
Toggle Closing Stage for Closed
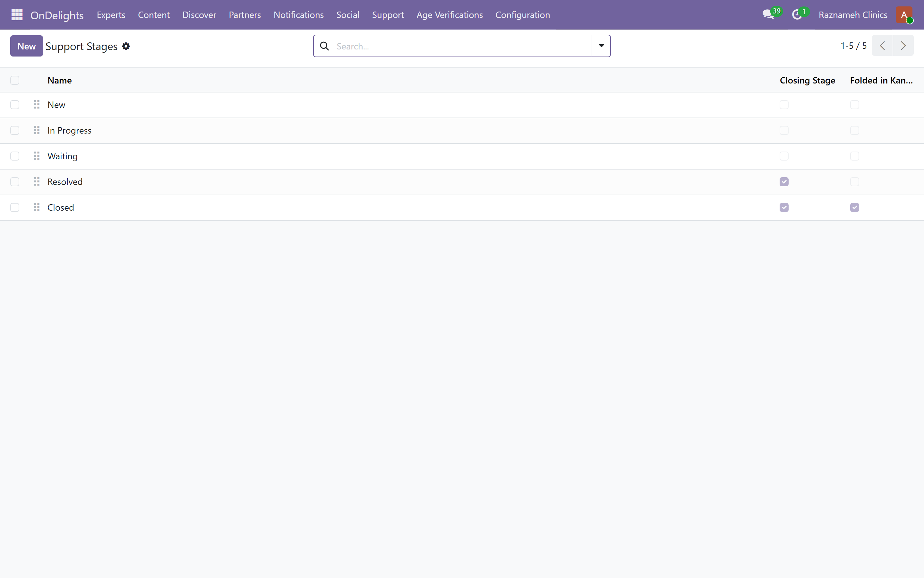(x=784, y=207)
